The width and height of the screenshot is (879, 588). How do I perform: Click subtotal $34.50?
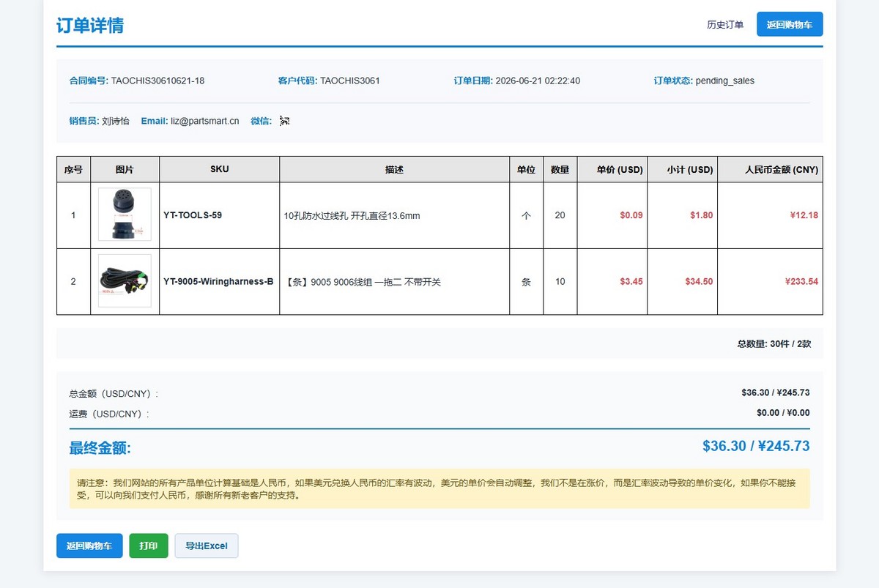(x=699, y=281)
